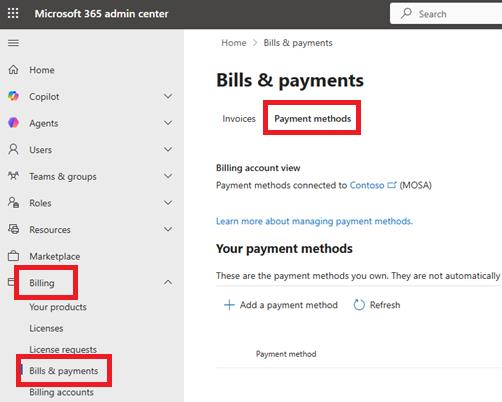
Task: Collapse the Billing section chevron
Action: tap(168, 283)
